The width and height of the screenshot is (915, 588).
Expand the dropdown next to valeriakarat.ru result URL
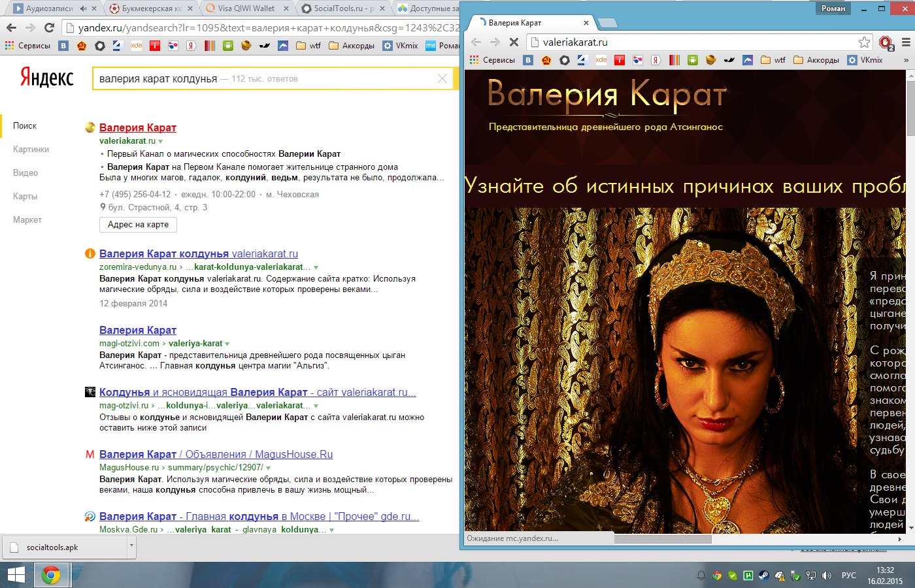tap(161, 141)
